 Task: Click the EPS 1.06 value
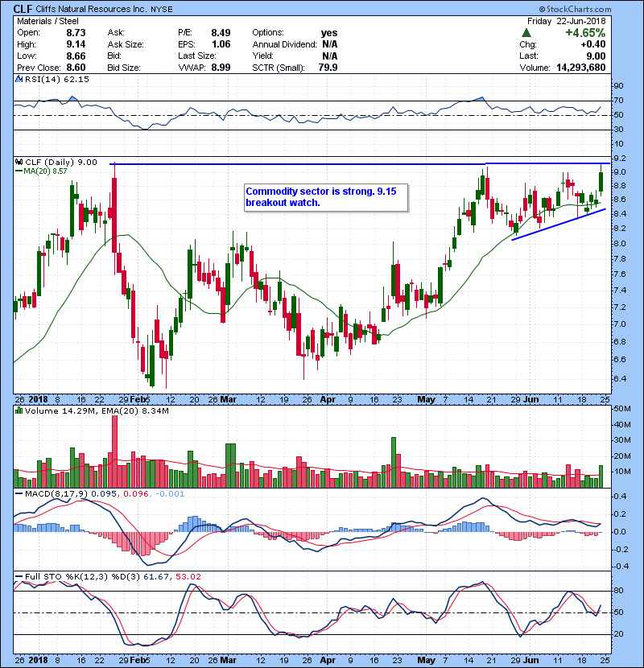coord(221,44)
